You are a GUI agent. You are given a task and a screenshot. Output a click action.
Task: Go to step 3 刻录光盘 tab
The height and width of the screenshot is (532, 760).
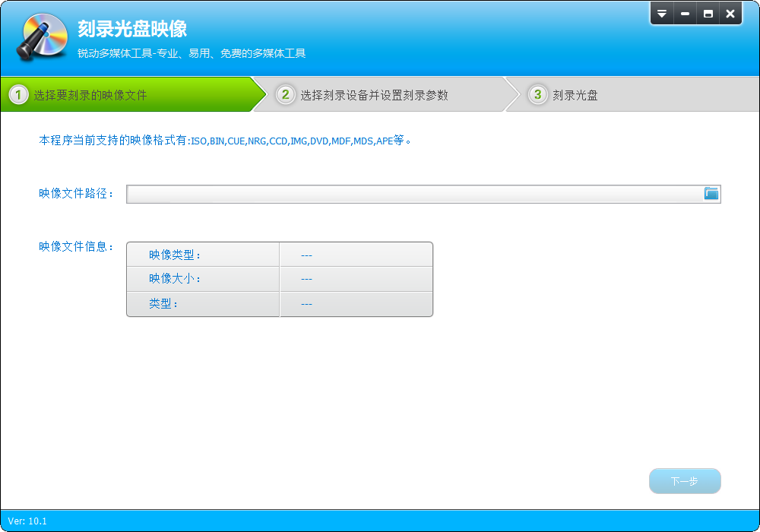[575, 95]
